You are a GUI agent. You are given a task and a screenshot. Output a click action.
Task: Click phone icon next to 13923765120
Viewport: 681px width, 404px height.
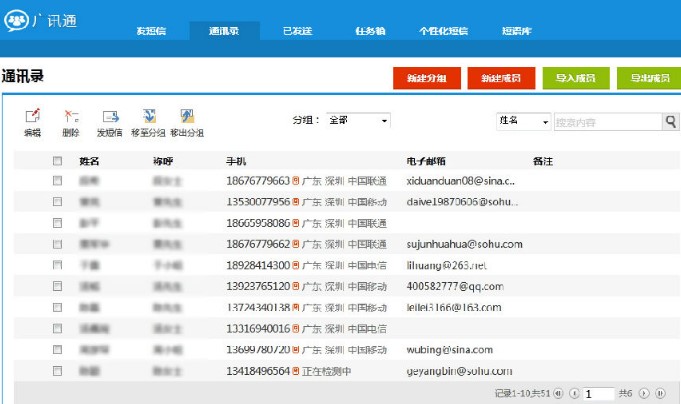click(295, 286)
